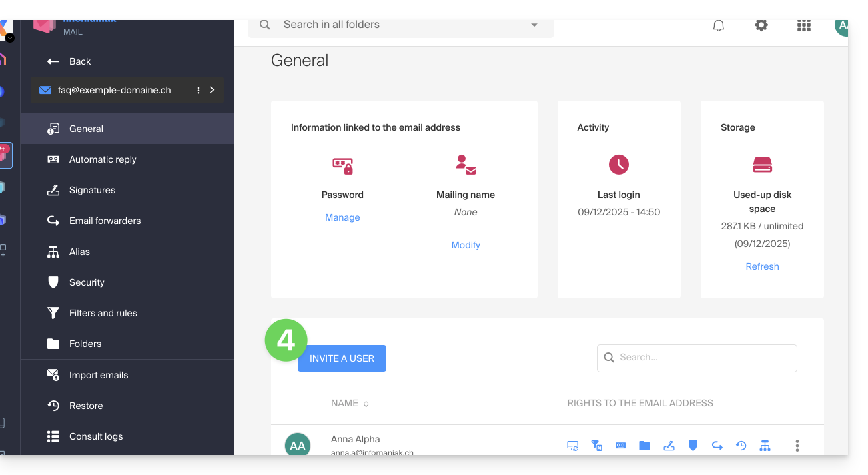Open the notifications bell

pyautogui.click(x=719, y=26)
